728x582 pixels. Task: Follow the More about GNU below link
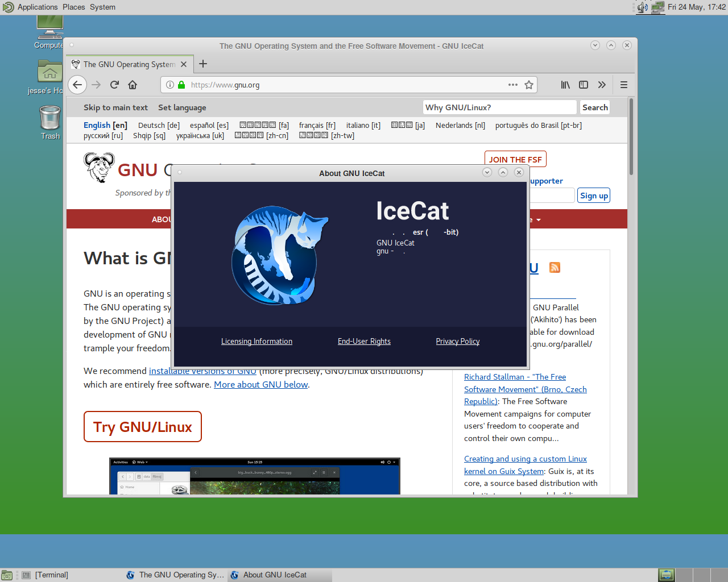click(261, 385)
